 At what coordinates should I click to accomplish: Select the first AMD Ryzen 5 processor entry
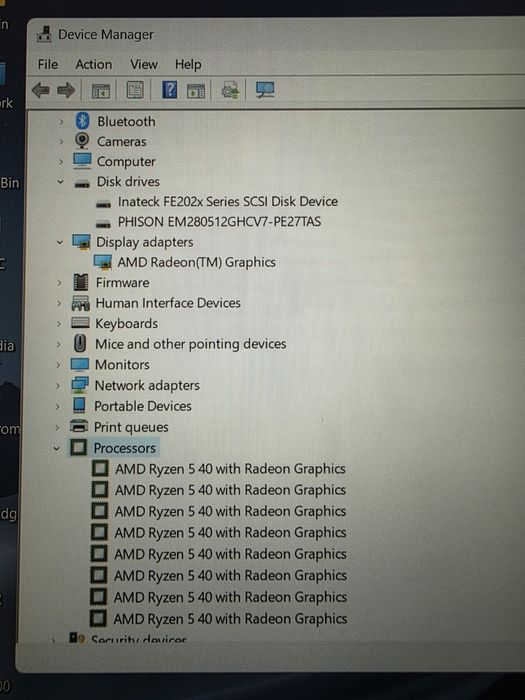tap(230, 469)
